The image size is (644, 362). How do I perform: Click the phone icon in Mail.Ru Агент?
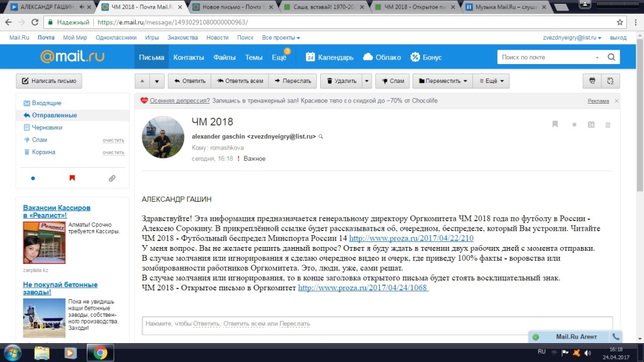615,337
